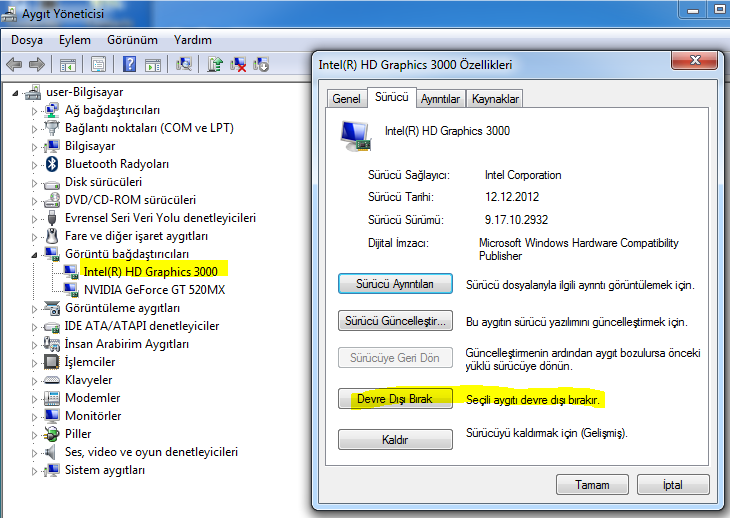The width and height of the screenshot is (730, 518).
Task: Click the Evrensel Seri Veri Yolu USB icon
Action: [x=52, y=218]
